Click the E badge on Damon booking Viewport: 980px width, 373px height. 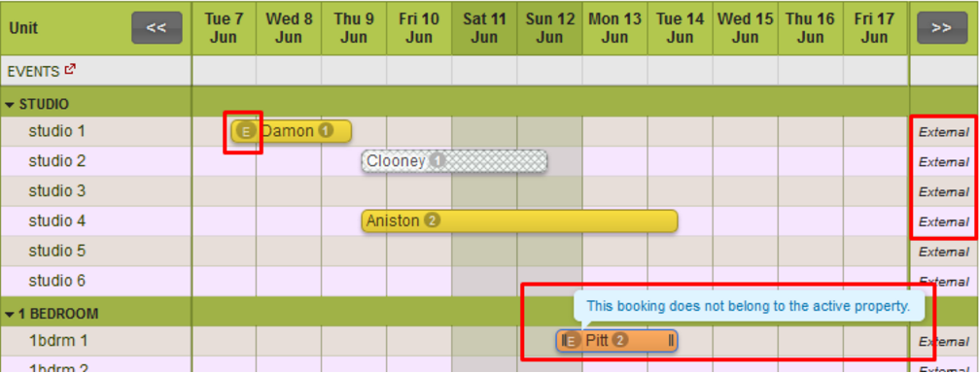pos(247,131)
